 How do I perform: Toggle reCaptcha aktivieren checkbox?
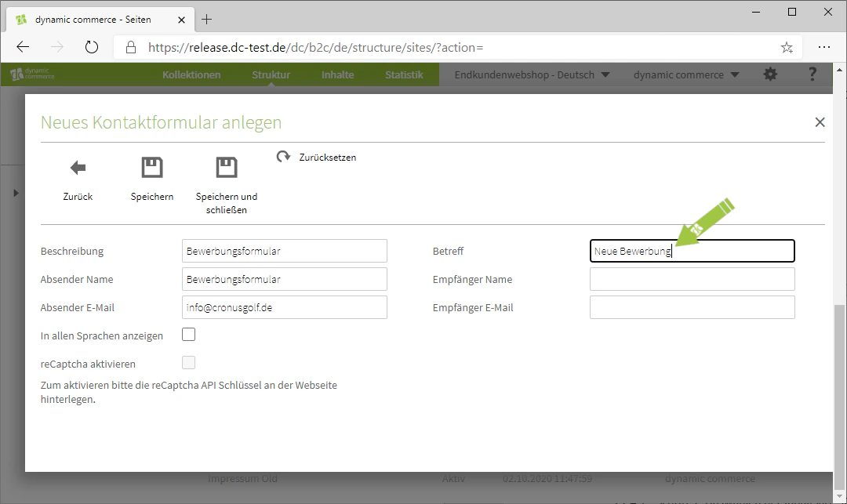(x=188, y=363)
